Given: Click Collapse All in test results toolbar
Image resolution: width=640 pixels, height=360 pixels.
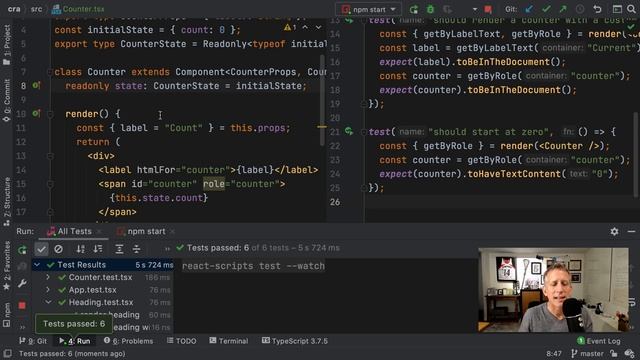Looking at the screenshot, I should point(136,249).
